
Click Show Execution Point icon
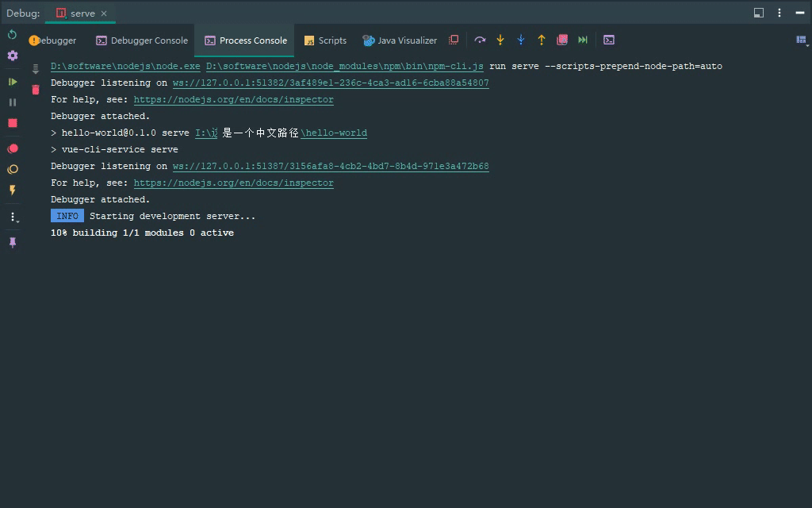[x=454, y=40]
